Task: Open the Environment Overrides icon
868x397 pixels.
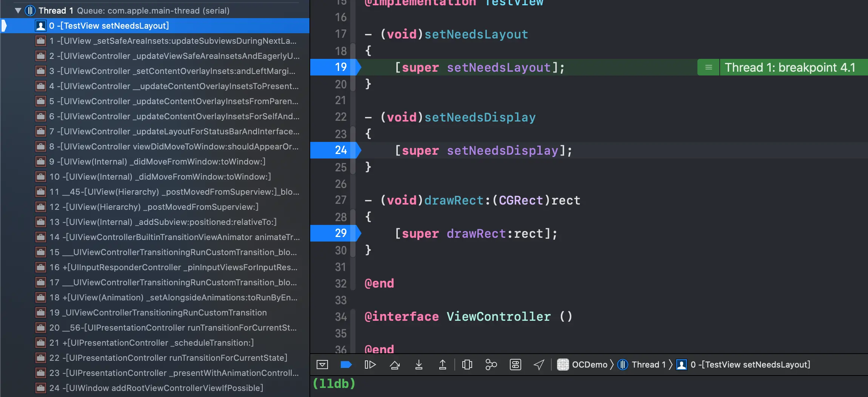Action: 516,365
